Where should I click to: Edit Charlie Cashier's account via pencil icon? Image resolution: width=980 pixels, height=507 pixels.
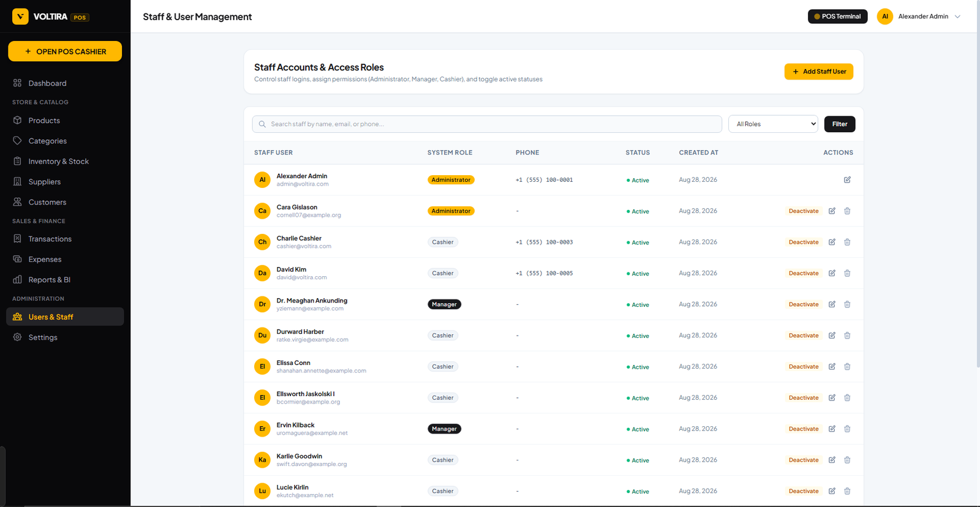tap(832, 242)
